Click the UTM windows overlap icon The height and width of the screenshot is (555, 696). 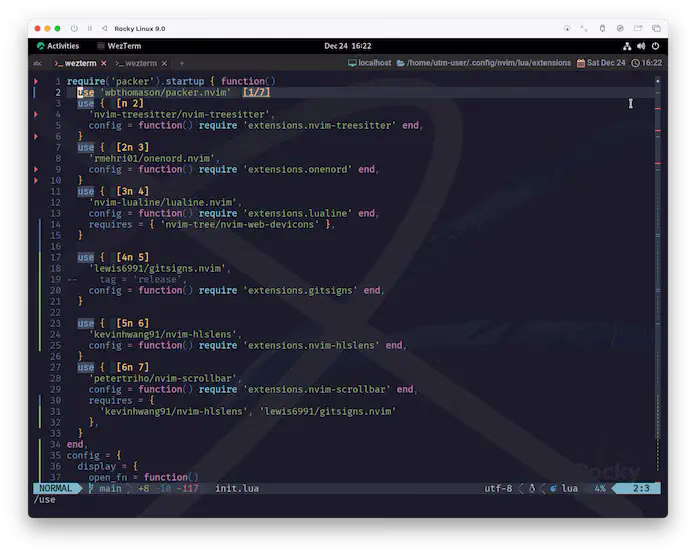click(x=656, y=28)
